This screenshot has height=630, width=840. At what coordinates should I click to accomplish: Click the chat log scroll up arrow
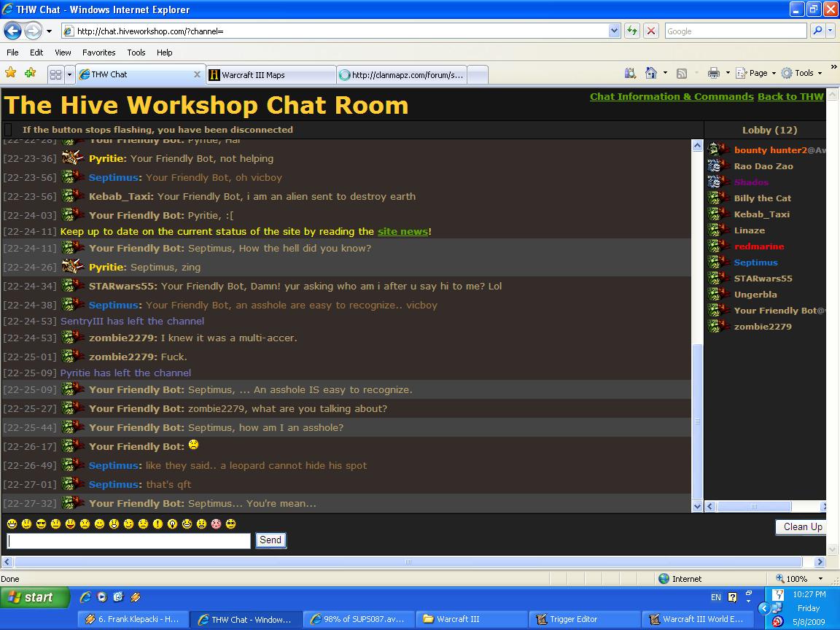697,145
